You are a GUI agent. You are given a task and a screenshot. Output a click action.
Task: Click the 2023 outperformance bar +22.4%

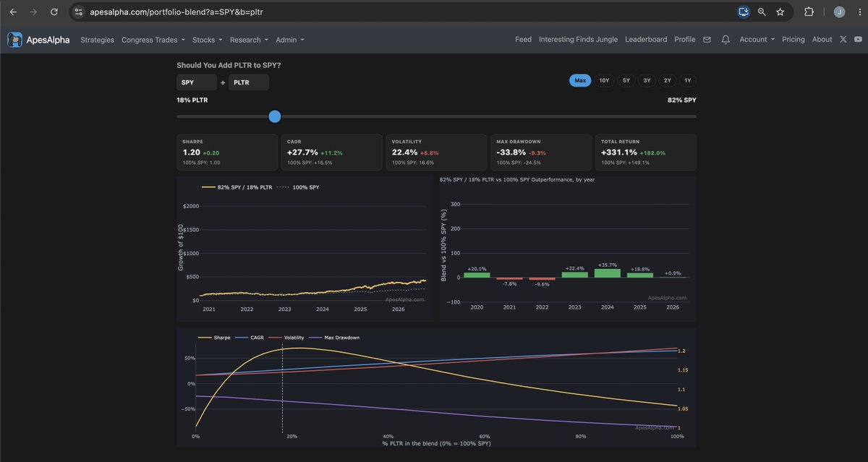574,275
